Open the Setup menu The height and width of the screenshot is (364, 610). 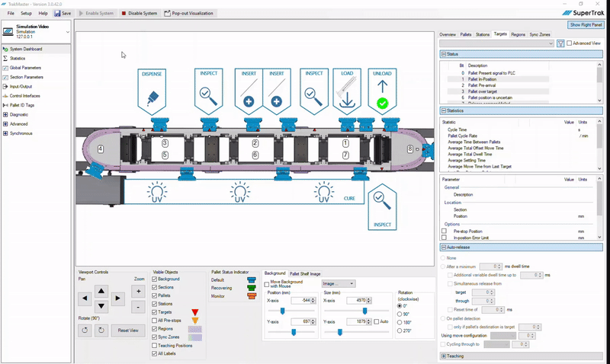[x=26, y=13]
